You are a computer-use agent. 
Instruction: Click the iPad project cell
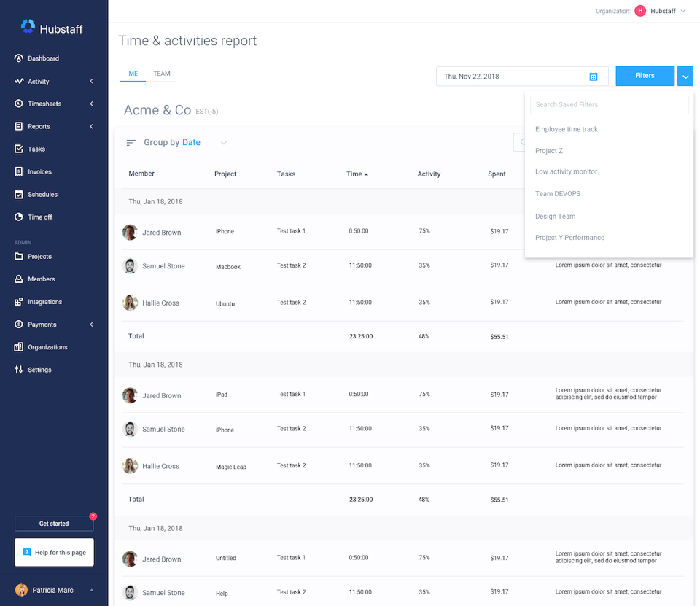click(x=222, y=395)
